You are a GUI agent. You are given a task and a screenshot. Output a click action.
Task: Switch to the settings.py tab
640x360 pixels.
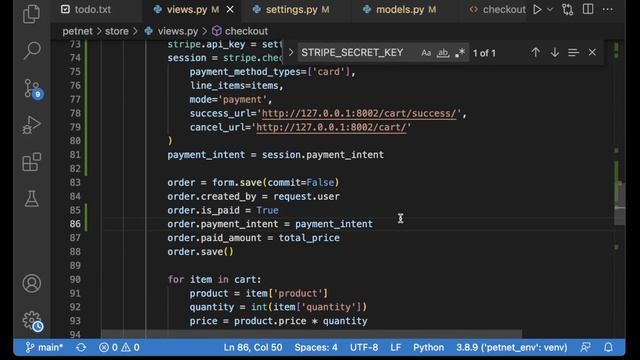[291, 9]
